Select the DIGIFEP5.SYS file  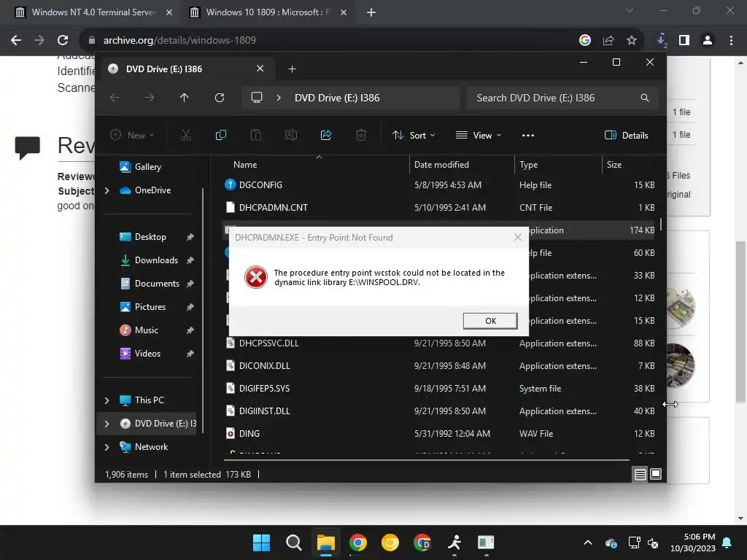[439, 389]
